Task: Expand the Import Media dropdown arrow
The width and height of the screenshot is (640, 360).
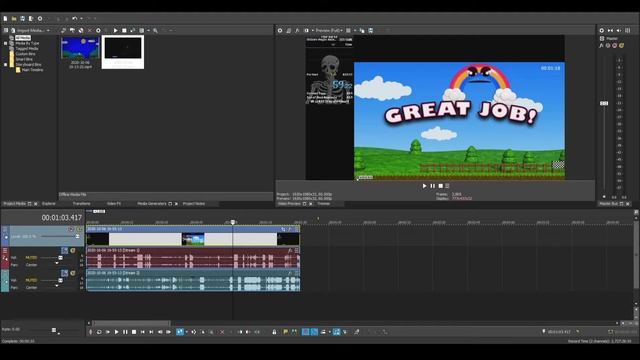Action: tap(48, 30)
